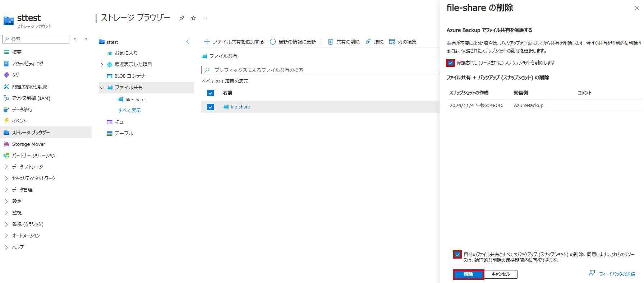Focus the sidebar 検索 field

point(36,39)
